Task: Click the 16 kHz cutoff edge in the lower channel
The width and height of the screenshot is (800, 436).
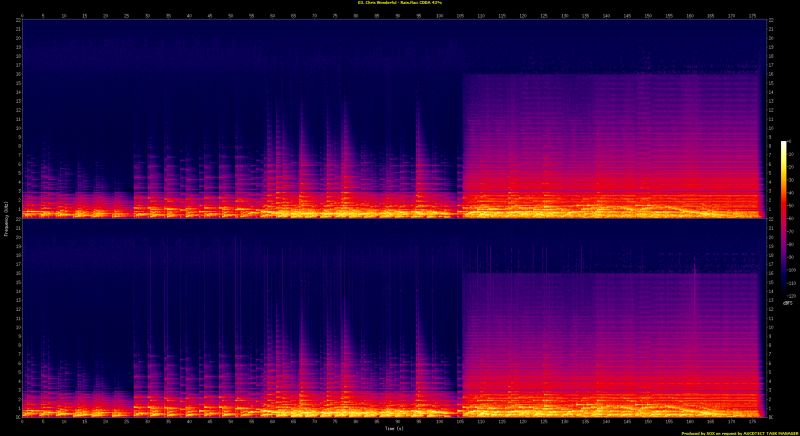Action: coord(610,273)
